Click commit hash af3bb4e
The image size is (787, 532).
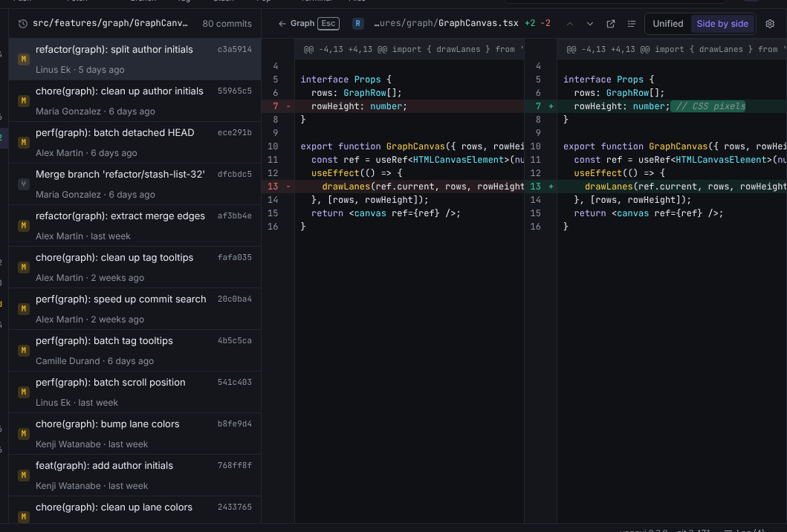[x=234, y=215]
